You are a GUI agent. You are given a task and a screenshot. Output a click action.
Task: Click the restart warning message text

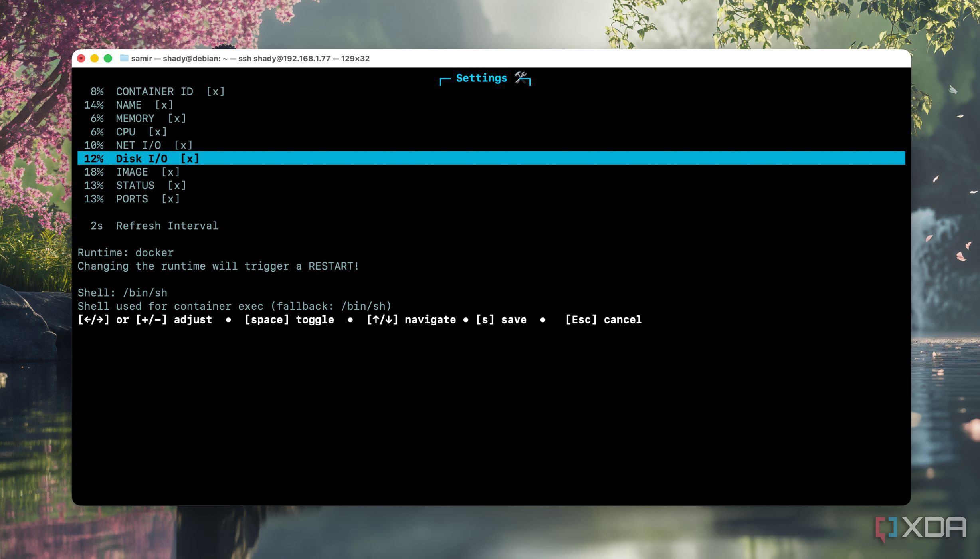coord(218,266)
